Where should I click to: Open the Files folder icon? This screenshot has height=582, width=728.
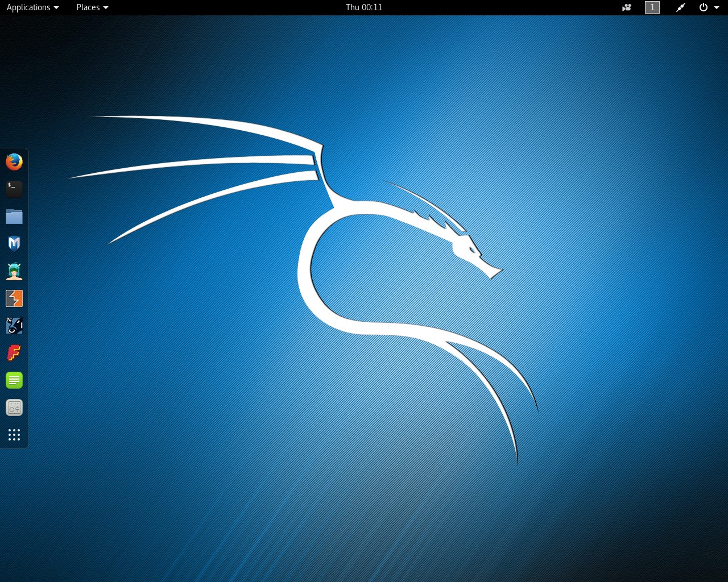click(14, 217)
